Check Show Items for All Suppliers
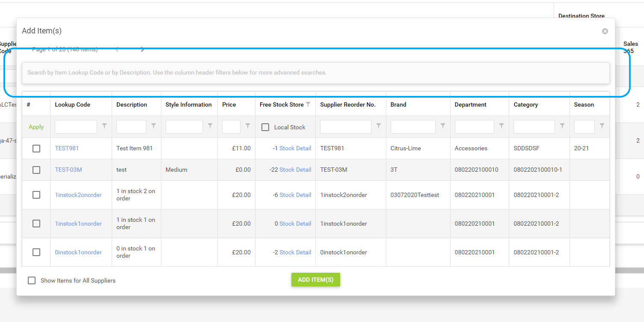 click(32, 280)
